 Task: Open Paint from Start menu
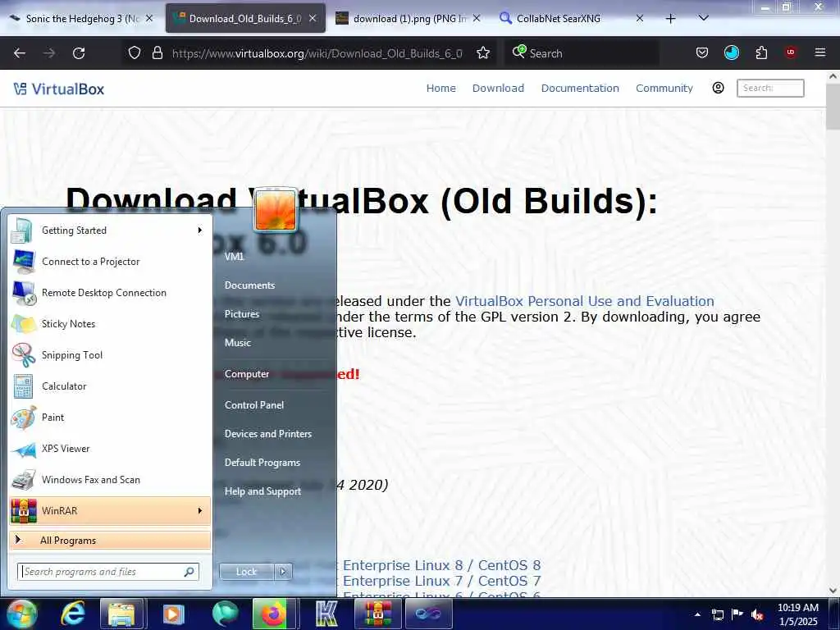[110, 418]
